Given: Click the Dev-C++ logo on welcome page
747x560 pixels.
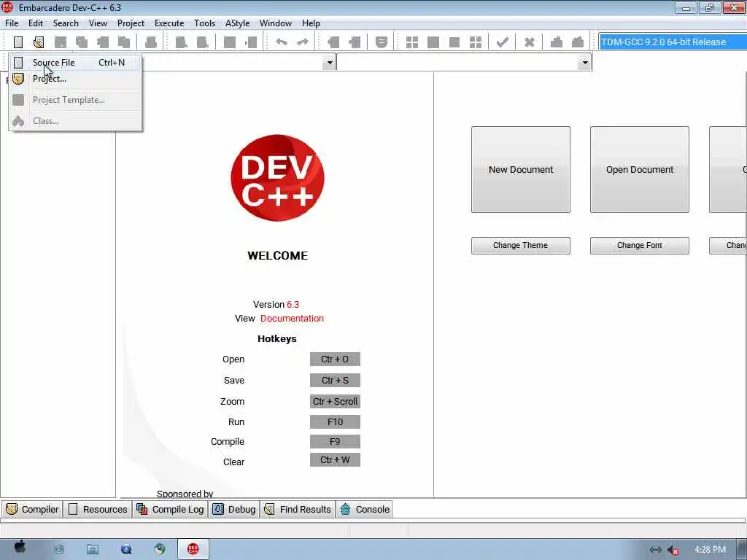Looking at the screenshot, I should [277, 178].
